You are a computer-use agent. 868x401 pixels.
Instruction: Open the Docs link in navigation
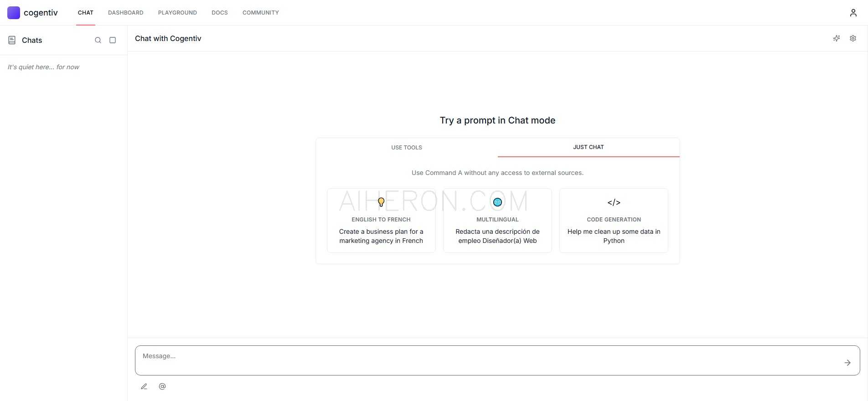pos(219,13)
